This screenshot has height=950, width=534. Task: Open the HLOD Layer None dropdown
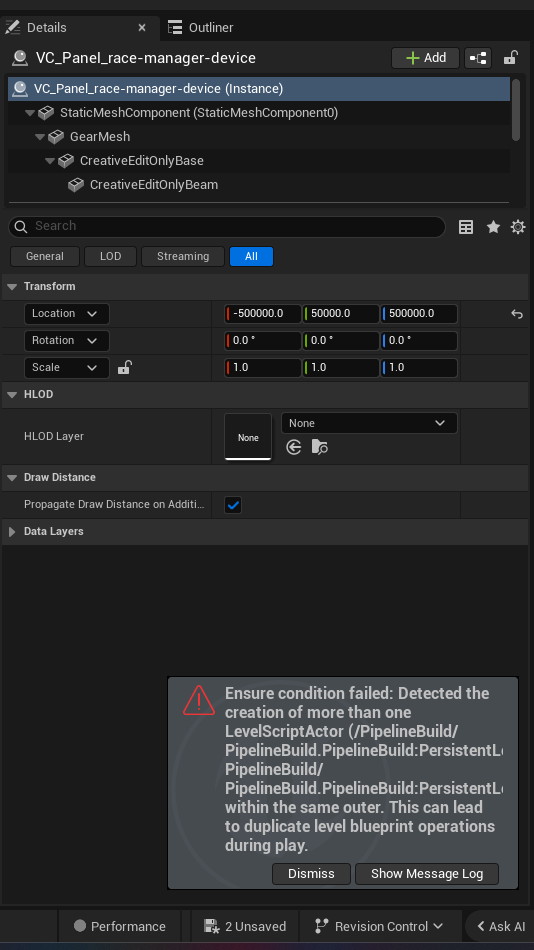(369, 424)
